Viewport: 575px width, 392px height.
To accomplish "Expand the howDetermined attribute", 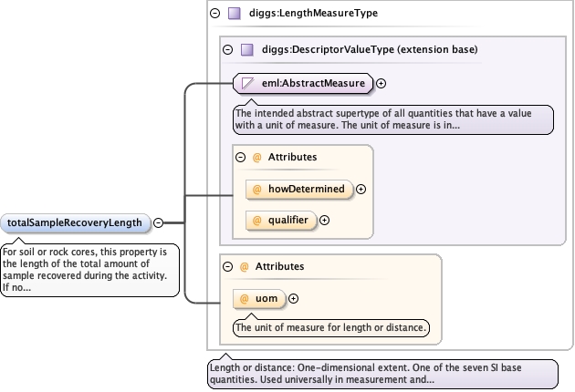I will [361, 189].
